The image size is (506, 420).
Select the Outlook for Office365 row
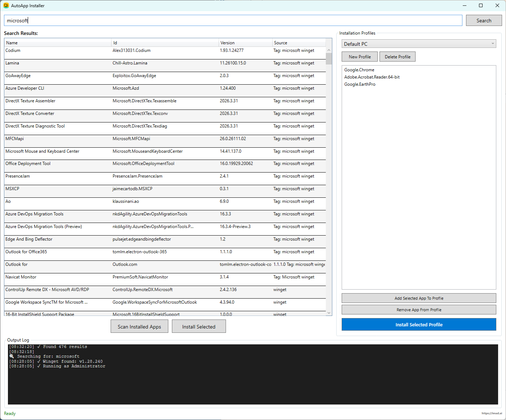pos(165,254)
